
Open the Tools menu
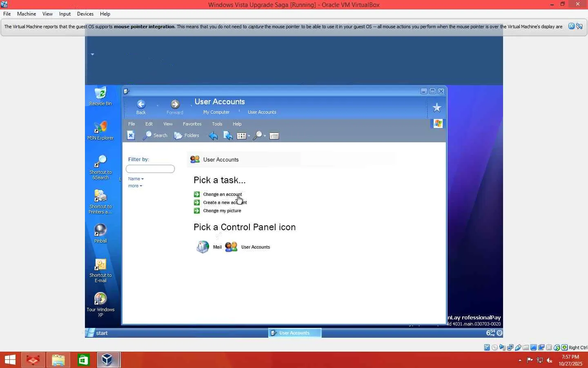point(217,124)
